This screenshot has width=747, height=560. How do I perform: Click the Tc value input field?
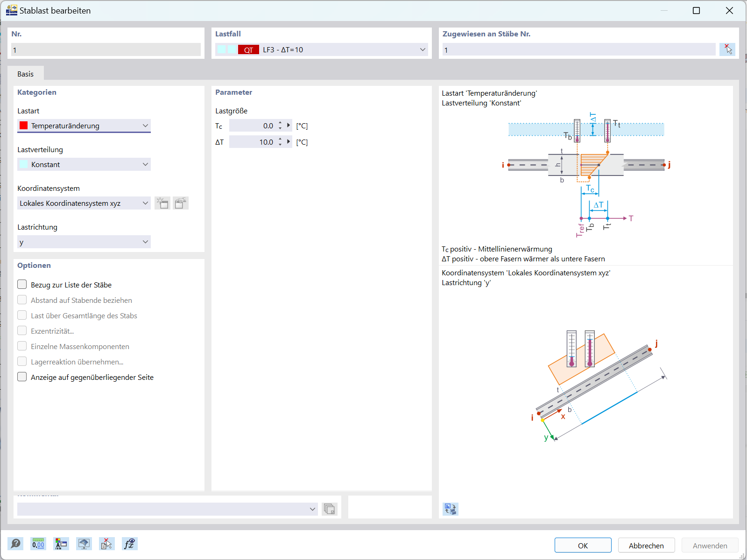point(254,126)
